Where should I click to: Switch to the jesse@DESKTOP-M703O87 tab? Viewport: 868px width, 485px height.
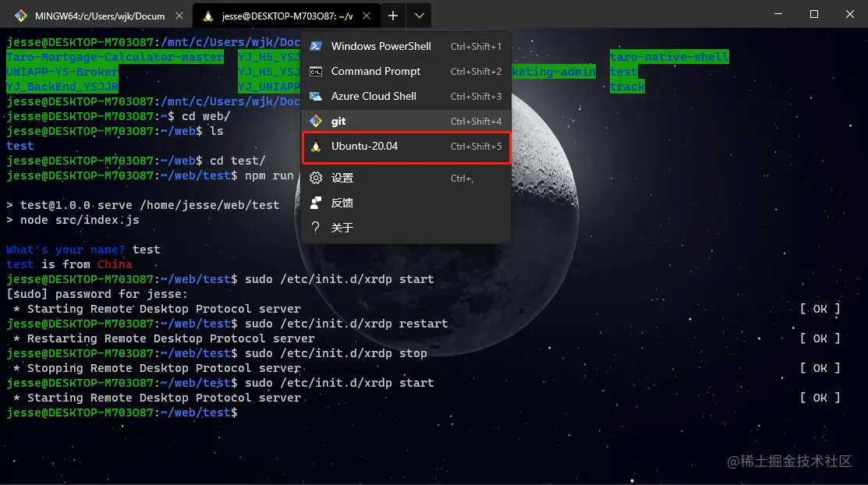[x=286, y=16]
